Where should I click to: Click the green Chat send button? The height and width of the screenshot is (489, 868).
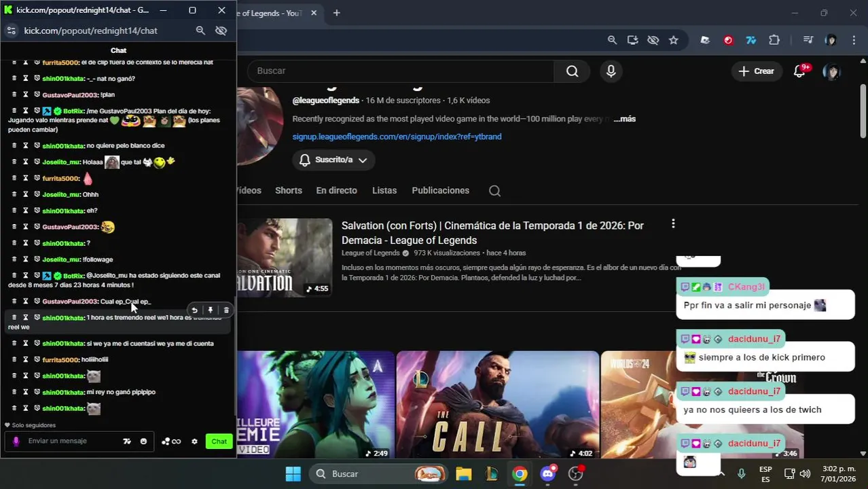(219, 441)
